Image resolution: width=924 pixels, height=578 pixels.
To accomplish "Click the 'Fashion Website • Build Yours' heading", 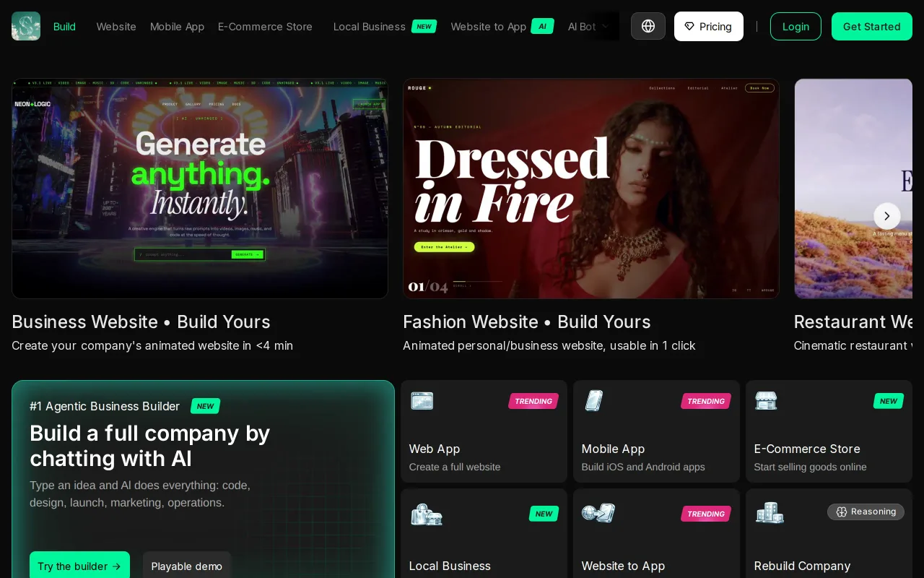I will (527, 322).
